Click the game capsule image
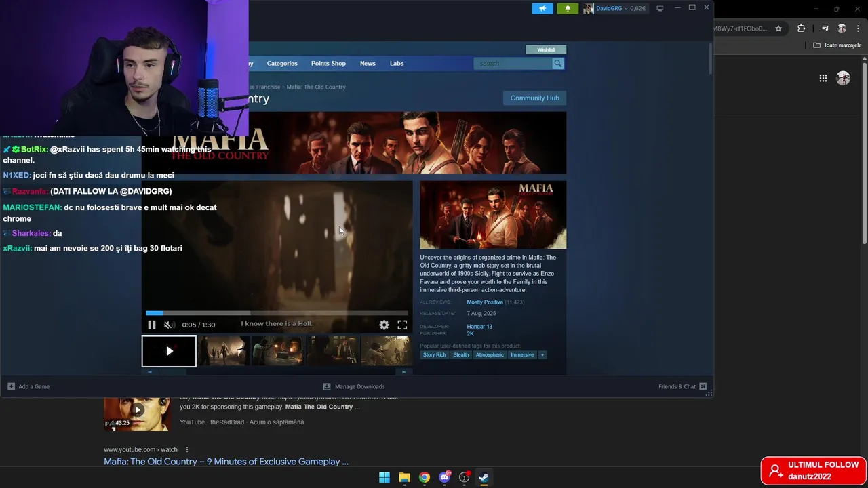Viewport: 868px width, 488px height. click(x=493, y=215)
